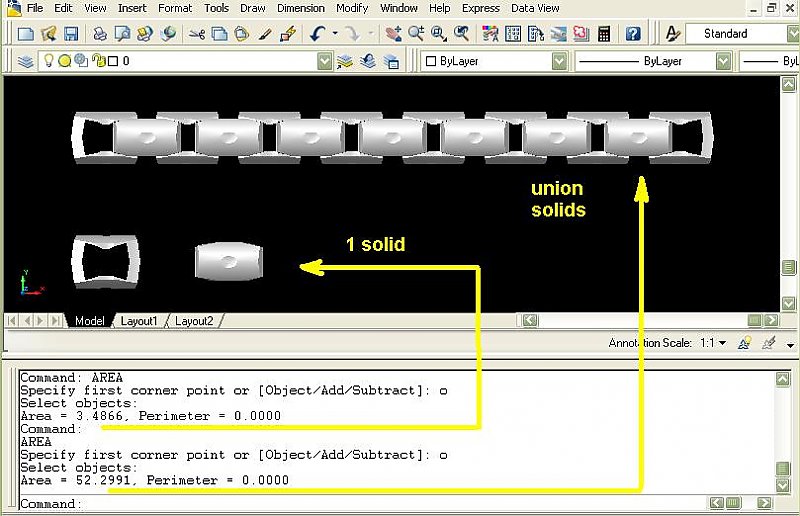Click the viewport vertical scrollbar handle
This screenshot has width=800, height=516.
click(788, 267)
